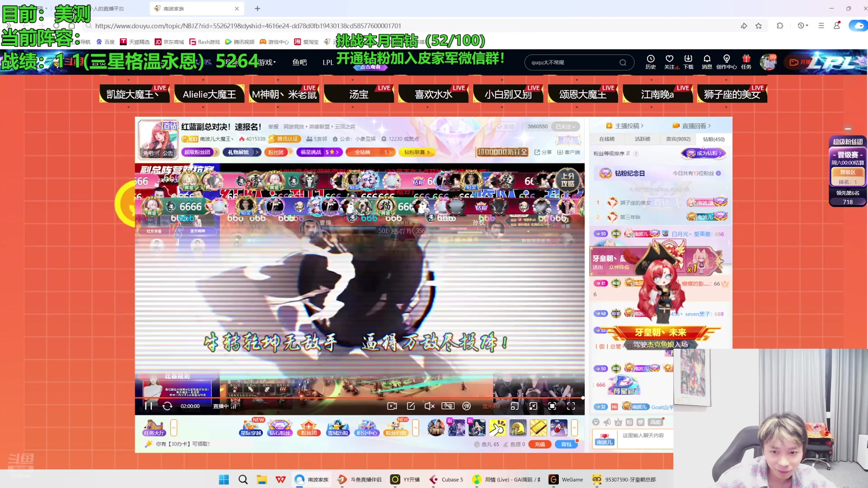
Task: Open 关注 following heart icon
Action: coord(670,62)
